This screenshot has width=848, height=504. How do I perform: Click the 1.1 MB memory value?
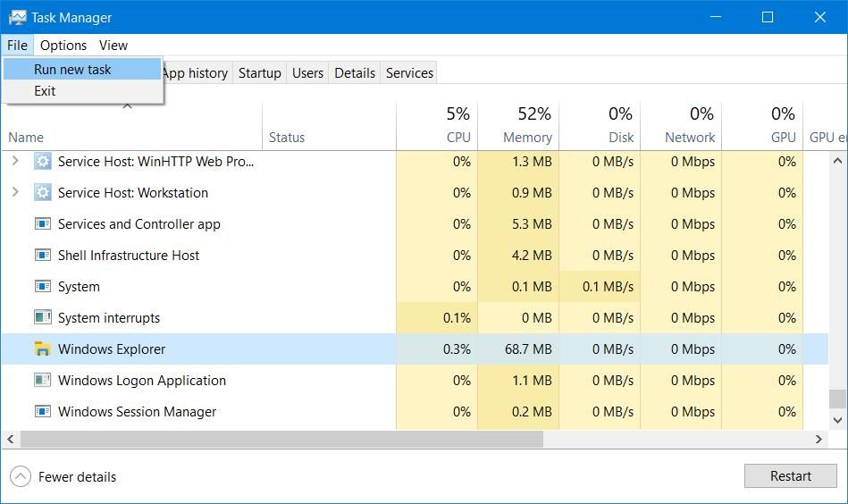pos(532,381)
